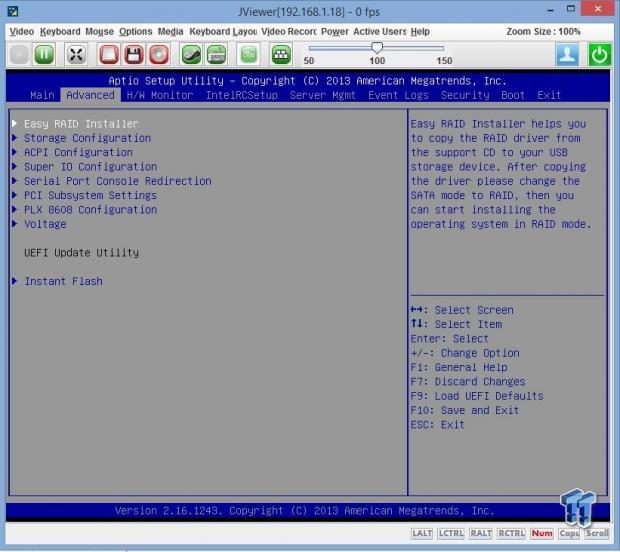
Task: Open the Video menu
Action: click(22, 31)
